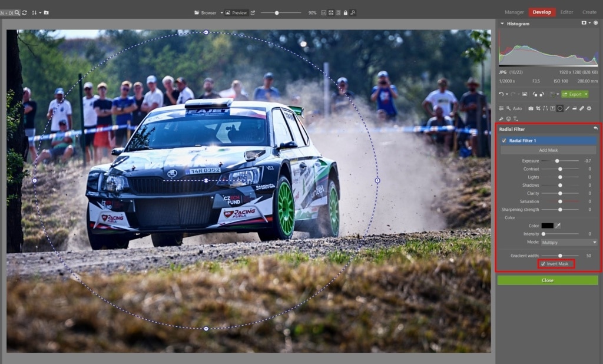Viewport: 603px width, 364px height.
Task: Click the fit-to-screen zoom icon
Action: (331, 13)
